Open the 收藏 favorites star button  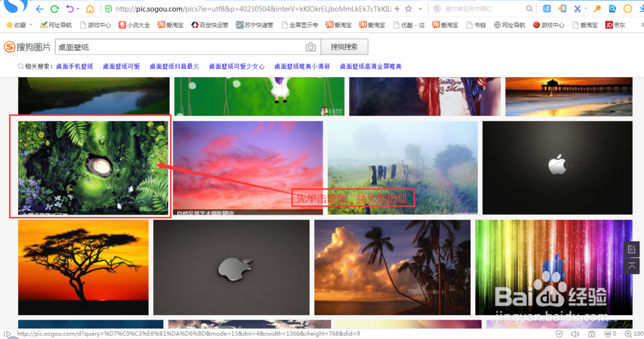point(16,25)
